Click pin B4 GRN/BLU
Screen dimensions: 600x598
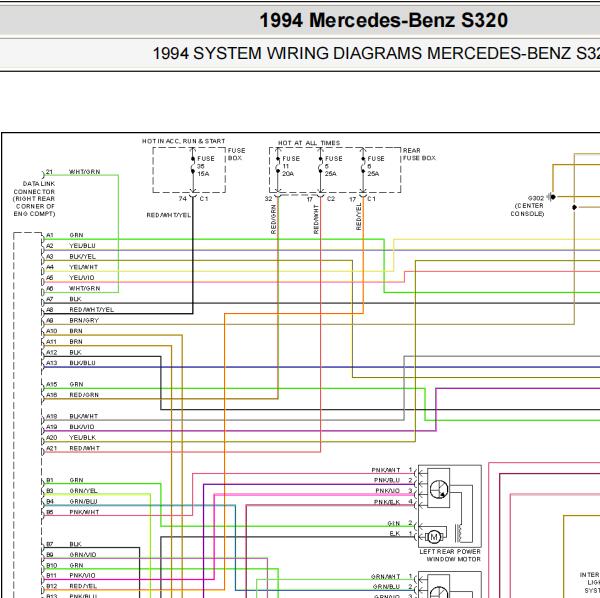coord(72,502)
